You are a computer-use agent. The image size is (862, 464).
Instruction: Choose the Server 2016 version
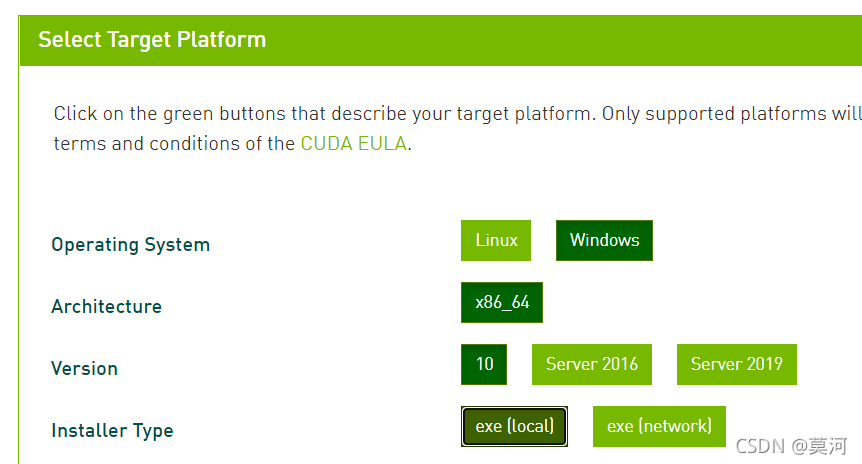coord(592,364)
